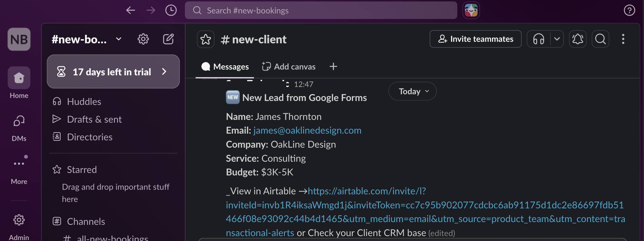Click the 12:47 message timestamp
The width and height of the screenshot is (644, 241).
point(303,85)
